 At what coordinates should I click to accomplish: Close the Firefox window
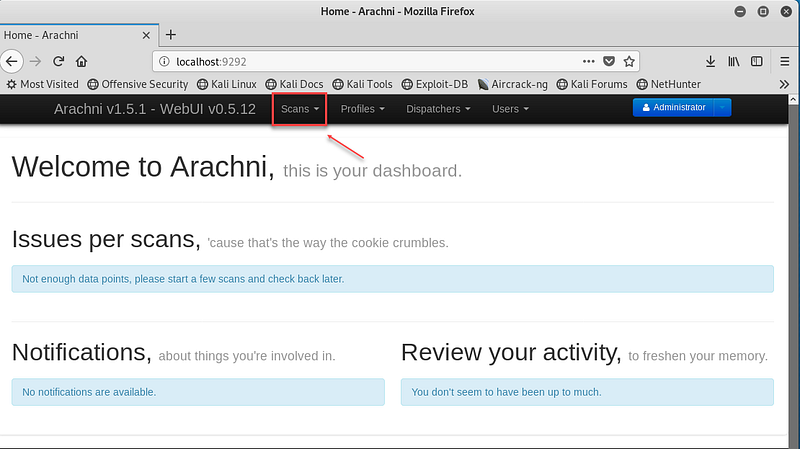[786, 11]
